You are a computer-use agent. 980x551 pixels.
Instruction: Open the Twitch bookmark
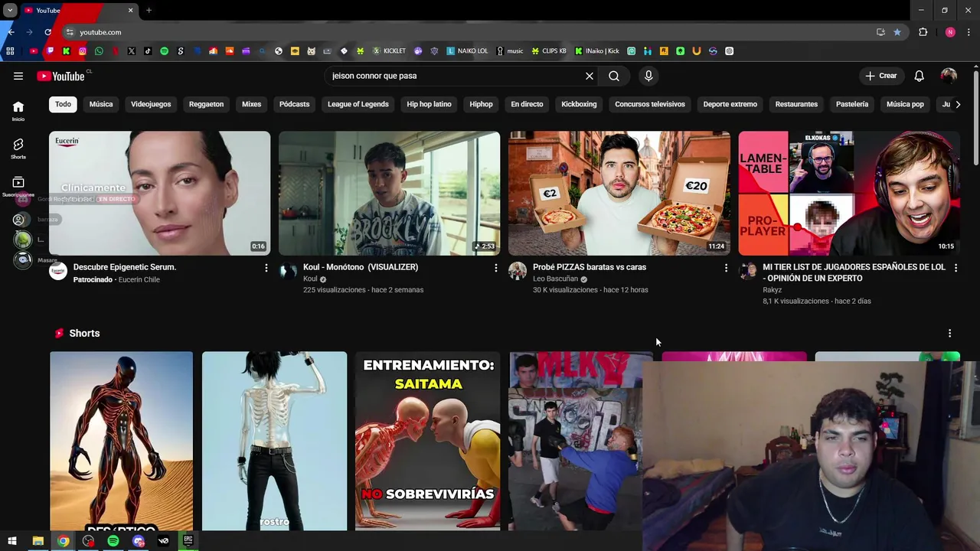click(x=50, y=51)
